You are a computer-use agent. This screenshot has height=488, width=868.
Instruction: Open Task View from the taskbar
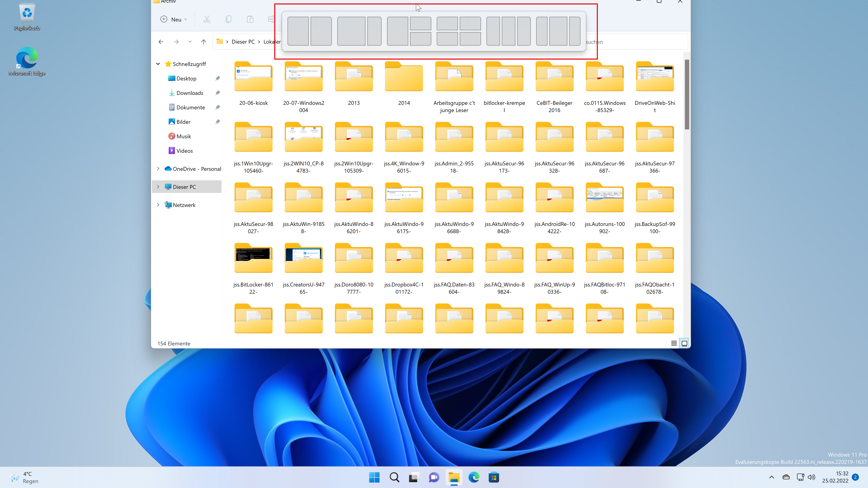pyautogui.click(x=414, y=477)
